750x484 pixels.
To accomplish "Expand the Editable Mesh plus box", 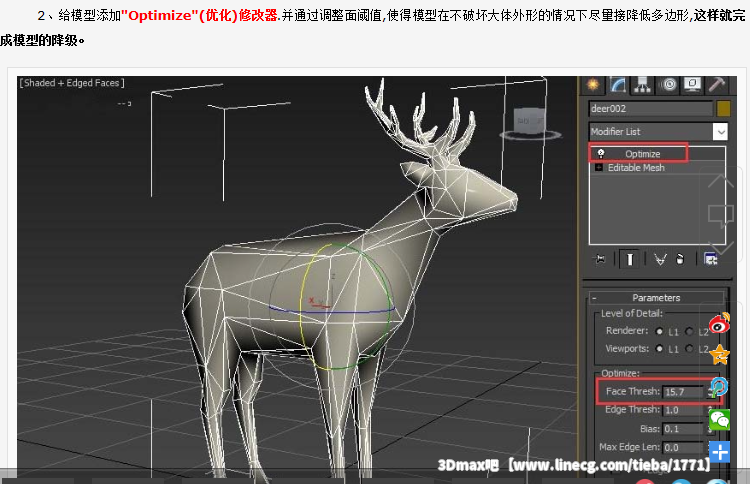I will (x=598, y=167).
